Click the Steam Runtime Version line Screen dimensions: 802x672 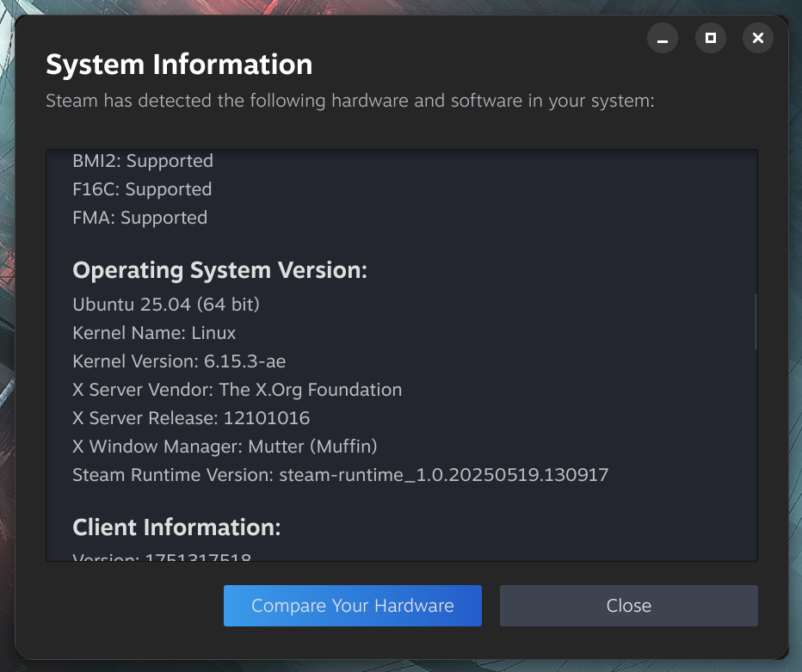pyautogui.click(x=341, y=475)
